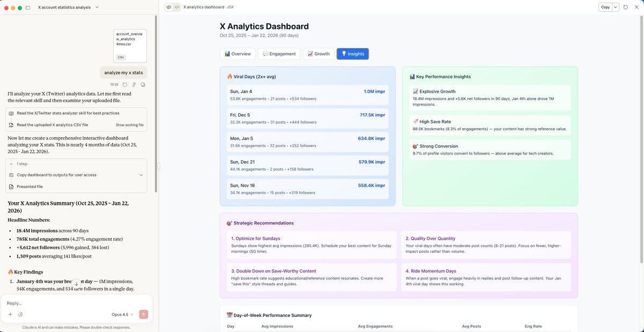Click the terminal icon beside Copy dashboard
This screenshot has width=644, height=332.
11,175
